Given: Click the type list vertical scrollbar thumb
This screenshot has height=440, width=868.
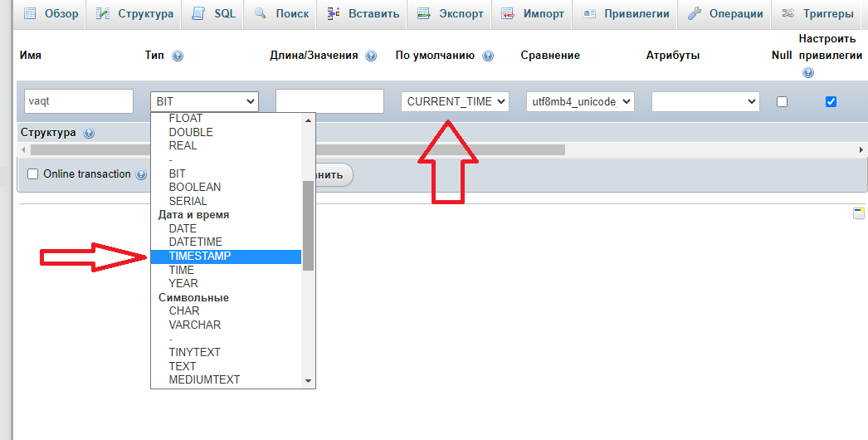Looking at the screenshot, I should click(308, 224).
